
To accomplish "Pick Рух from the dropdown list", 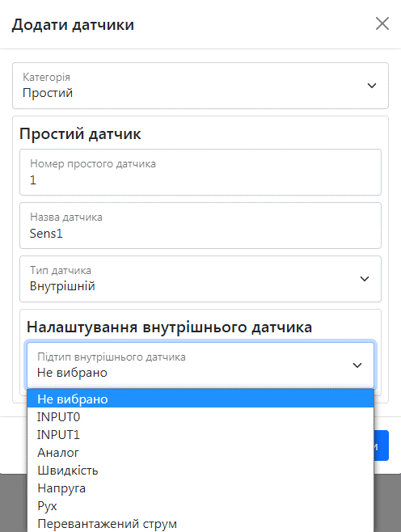I will pos(200,506).
